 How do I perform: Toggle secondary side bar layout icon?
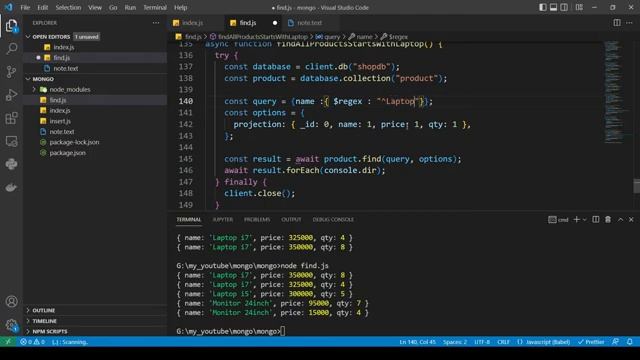[x=564, y=7]
